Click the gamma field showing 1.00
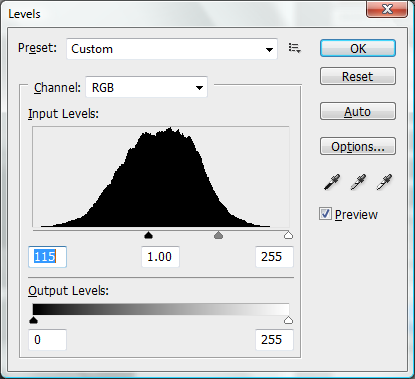 (160, 257)
